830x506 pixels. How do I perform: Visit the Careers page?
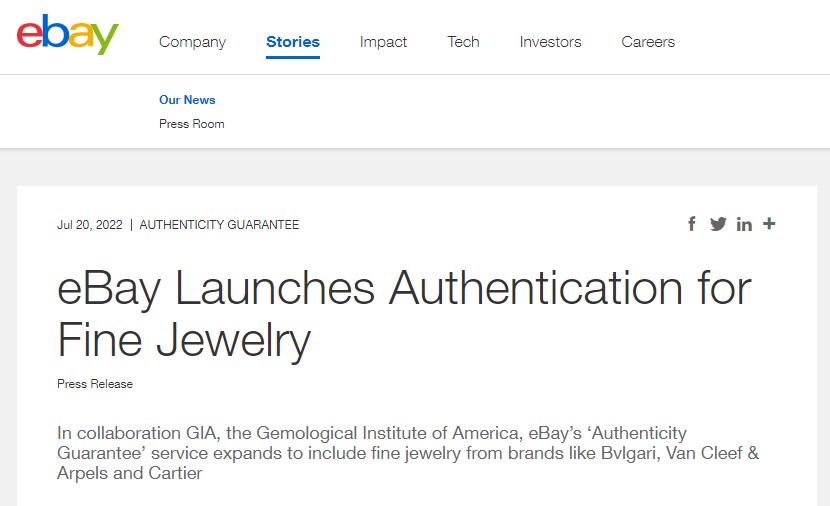tap(648, 42)
